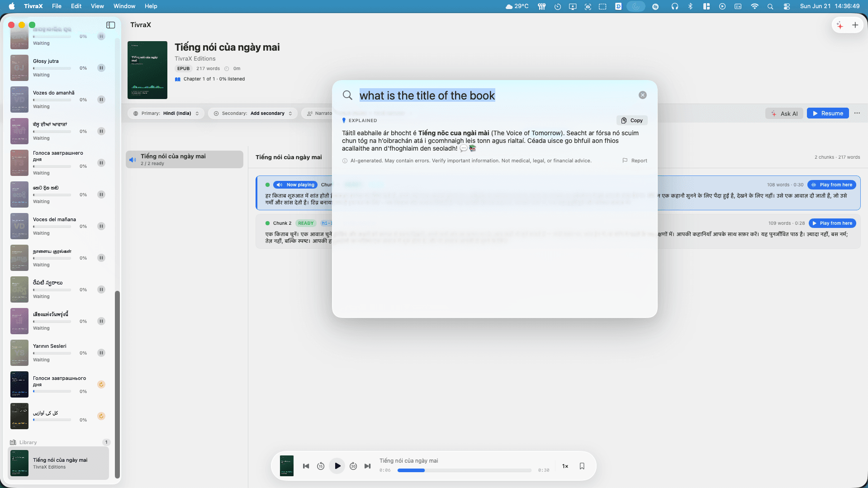The width and height of the screenshot is (868, 488).
Task: Pause the Голоса завтрашнего дня queue item
Action: (x=101, y=163)
